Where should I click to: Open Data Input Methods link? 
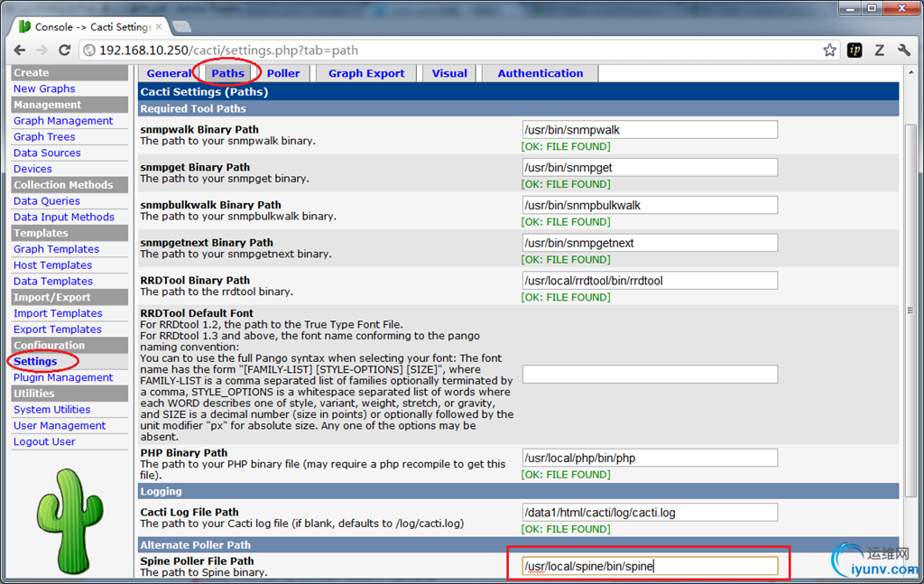[x=64, y=217]
